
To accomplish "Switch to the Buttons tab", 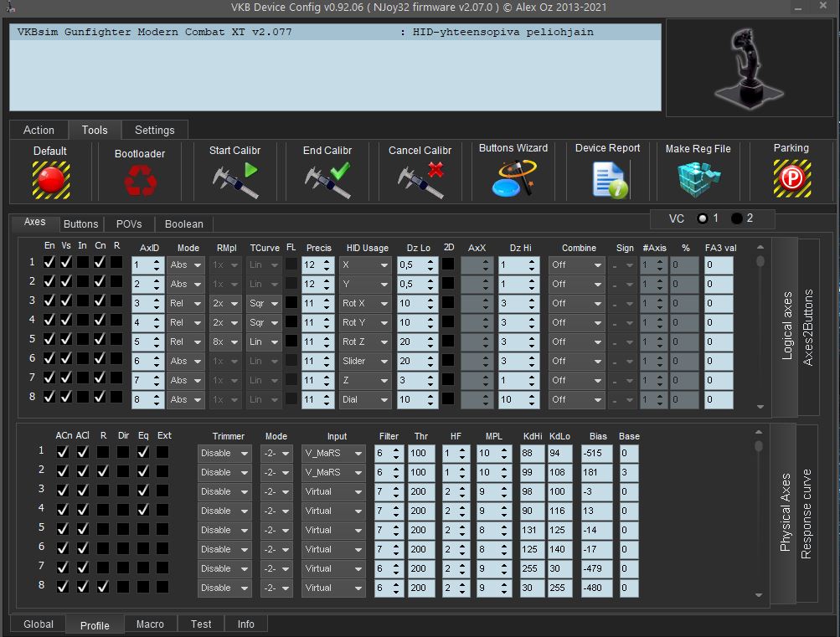I will tap(81, 223).
